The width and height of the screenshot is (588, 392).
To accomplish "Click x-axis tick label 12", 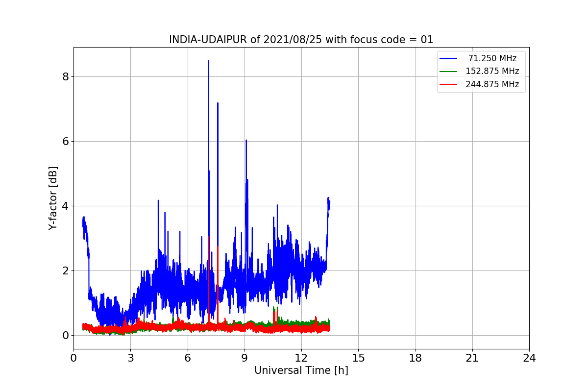I will click(301, 358).
